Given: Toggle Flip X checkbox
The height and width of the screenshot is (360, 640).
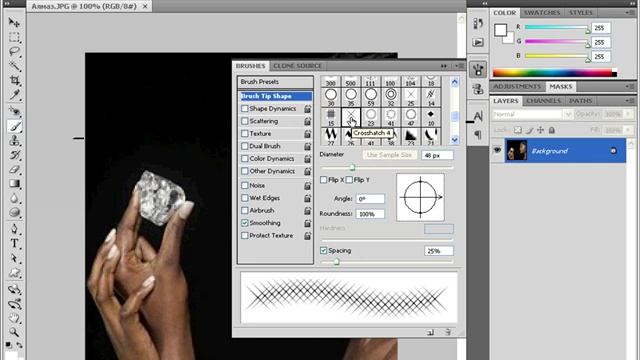Looking at the screenshot, I should 323,180.
